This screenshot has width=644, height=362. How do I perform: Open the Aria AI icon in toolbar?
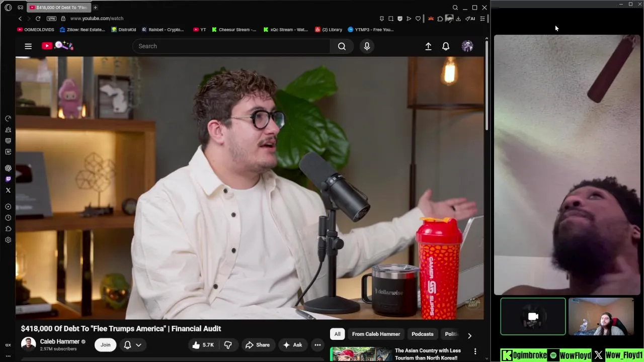[470, 19]
